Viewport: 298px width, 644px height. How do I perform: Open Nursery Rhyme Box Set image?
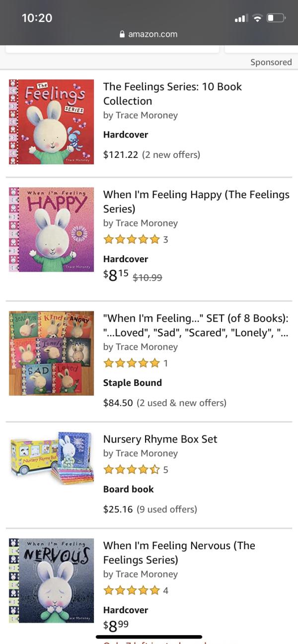pyautogui.click(x=51, y=457)
